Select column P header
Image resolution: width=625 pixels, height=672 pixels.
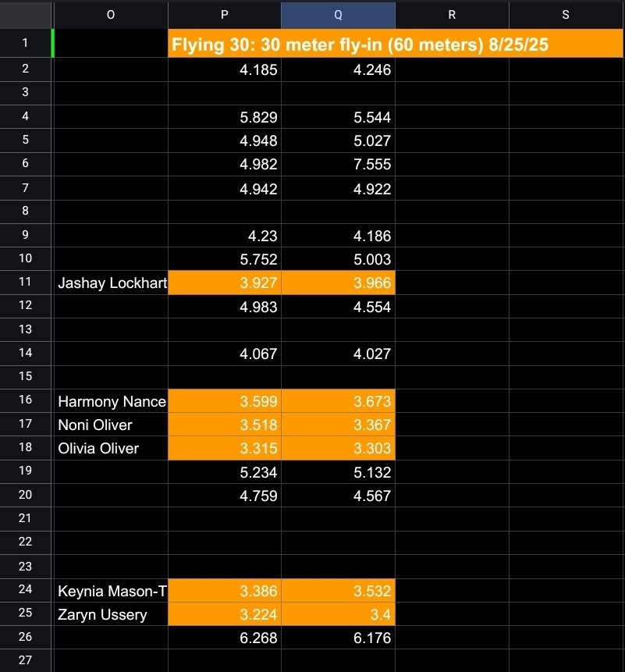(x=225, y=15)
